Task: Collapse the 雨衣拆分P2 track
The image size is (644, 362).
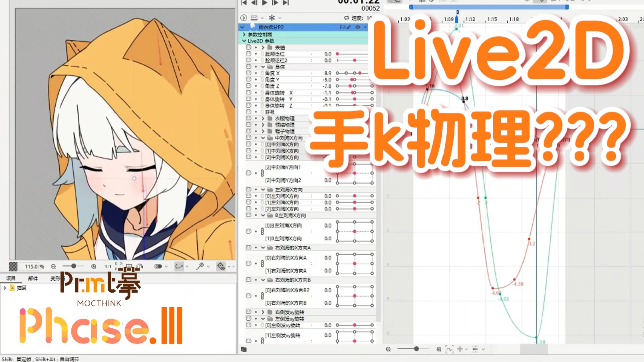Action: point(242,27)
